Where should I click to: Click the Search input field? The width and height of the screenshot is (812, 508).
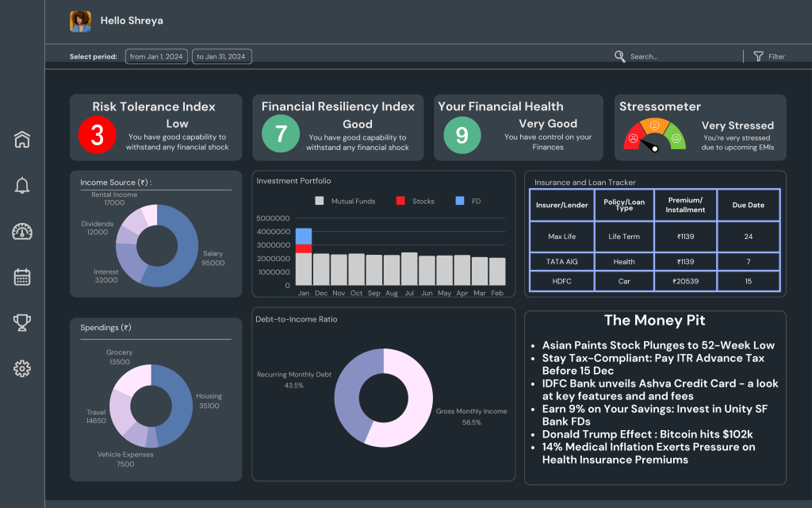[674, 56]
